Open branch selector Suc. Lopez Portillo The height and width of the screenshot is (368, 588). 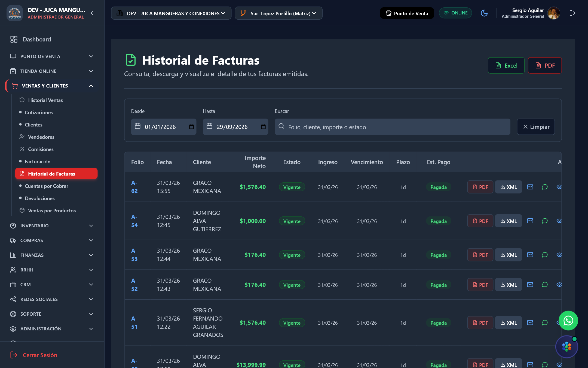[278, 13]
